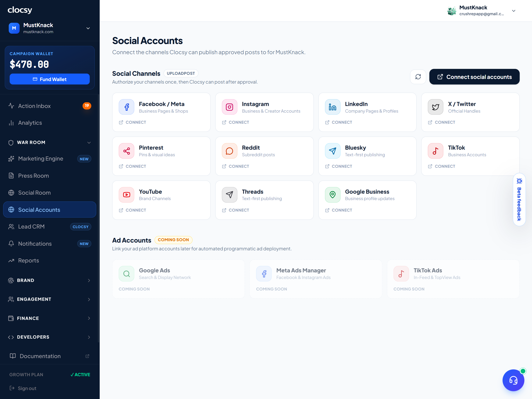Connect Facebook / Meta channel
Image resolution: width=532 pixels, height=399 pixels.
point(132,122)
